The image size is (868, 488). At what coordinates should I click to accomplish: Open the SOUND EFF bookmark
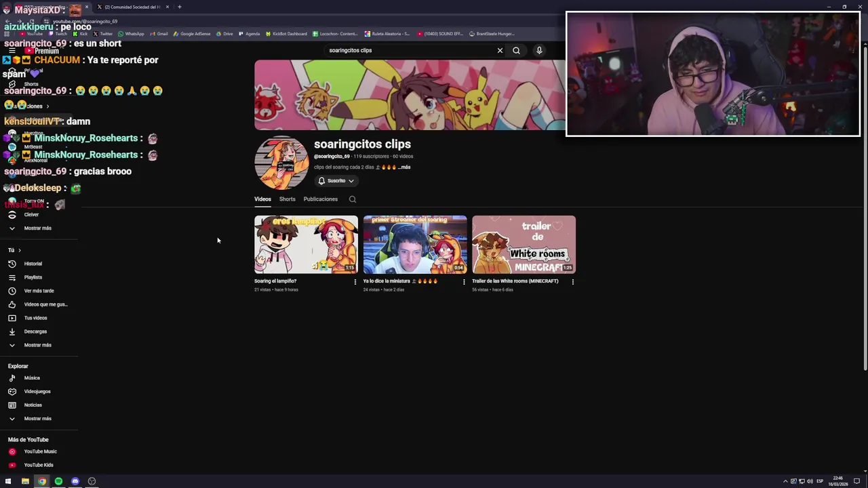pos(441,34)
